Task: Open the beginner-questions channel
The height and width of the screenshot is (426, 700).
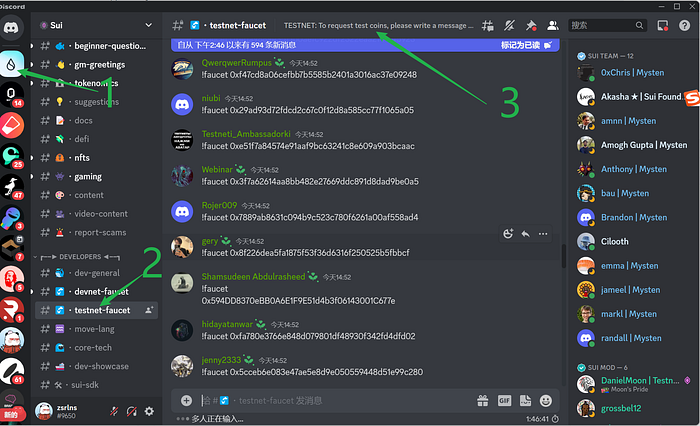Action: coord(96,46)
